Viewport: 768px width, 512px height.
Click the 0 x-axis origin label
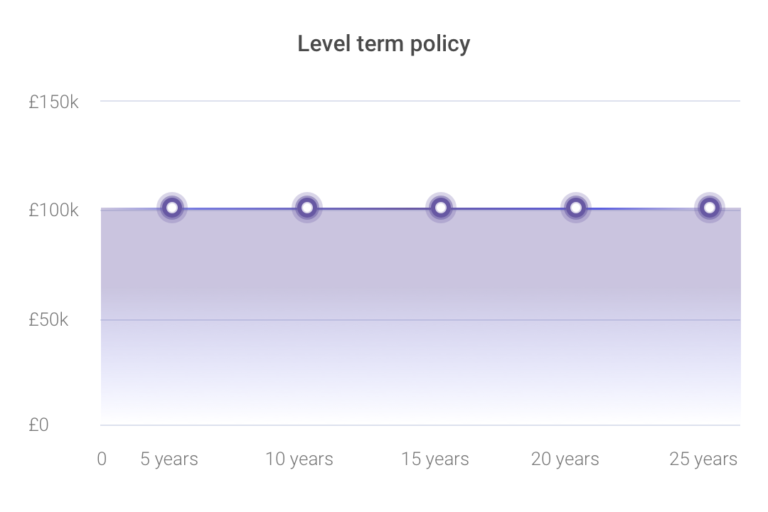coord(101,460)
